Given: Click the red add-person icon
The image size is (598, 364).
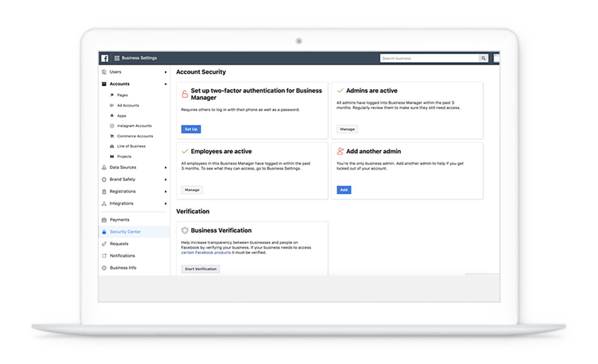Looking at the screenshot, I should (x=340, y=151).
